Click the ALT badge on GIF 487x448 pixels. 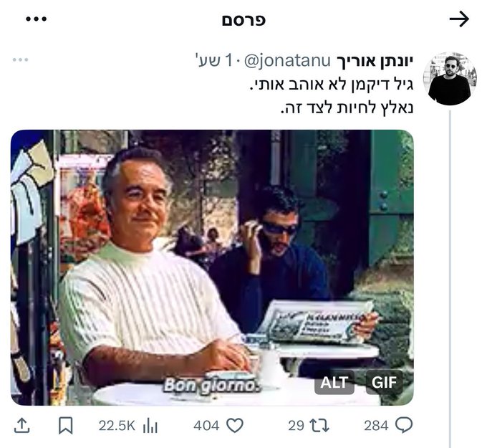click(334, 382)
